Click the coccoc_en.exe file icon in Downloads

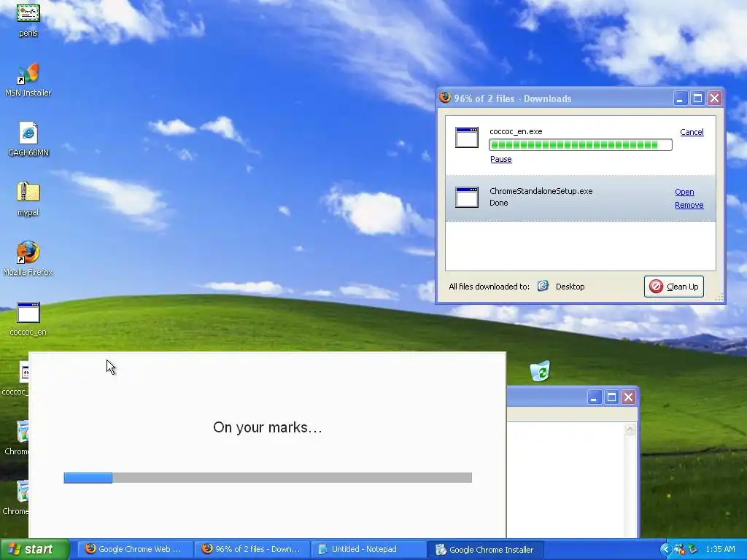coord(467,138)
